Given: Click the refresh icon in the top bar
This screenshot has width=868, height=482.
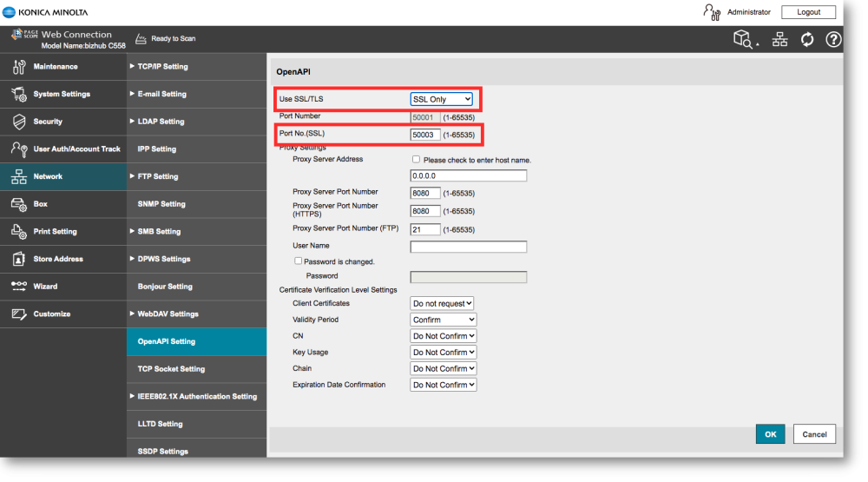Looking at the screenshot, I should point(807,39).
